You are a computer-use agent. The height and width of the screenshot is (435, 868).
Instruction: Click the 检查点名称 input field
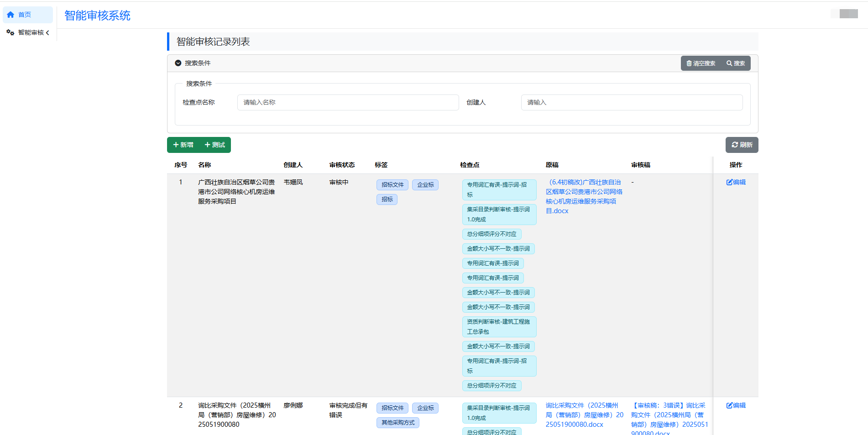coord(348,102)
